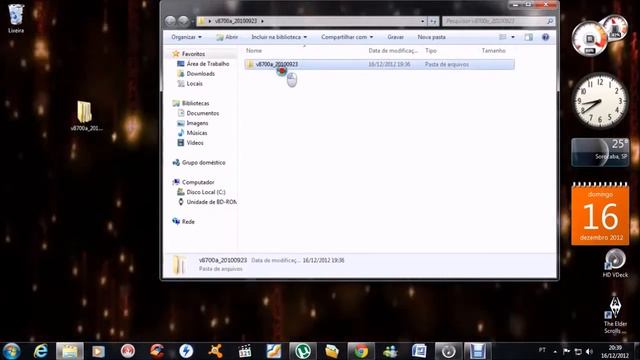Open the movie clapperboard taskbar icon
This screenshot has width=640, height=360.
pos(244,351)
